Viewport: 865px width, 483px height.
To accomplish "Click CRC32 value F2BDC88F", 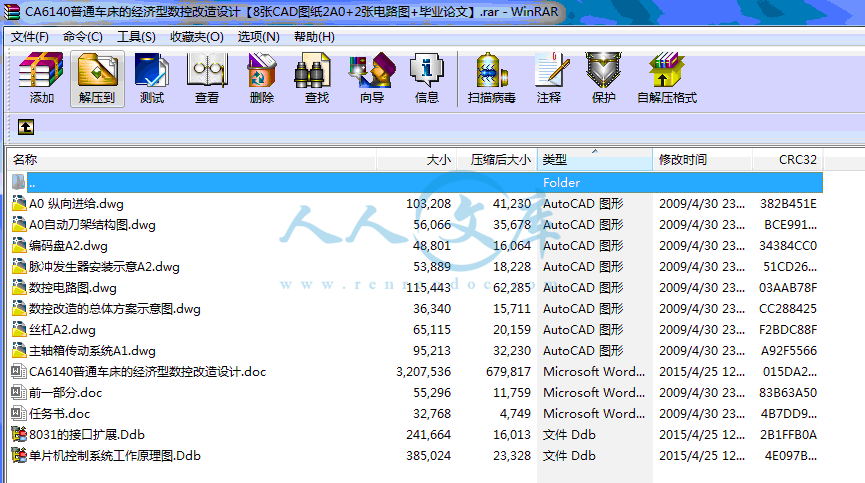I will [788, 330].
